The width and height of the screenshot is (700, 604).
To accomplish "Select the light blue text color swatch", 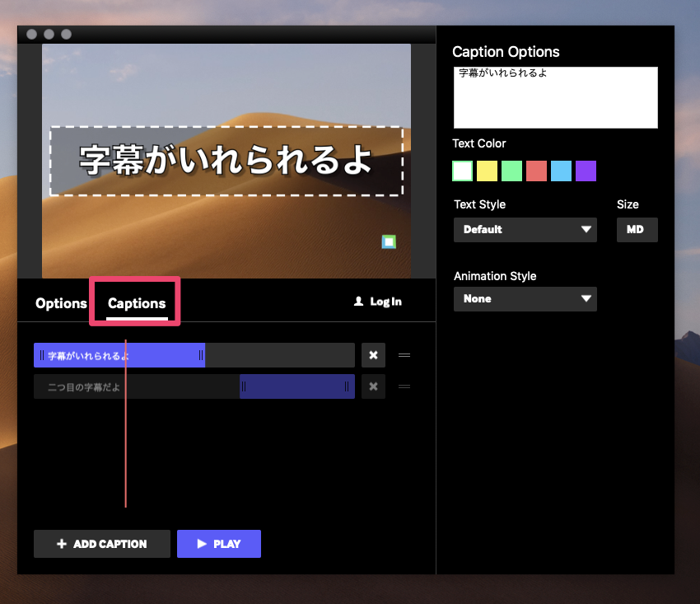I will coord(561,171).
